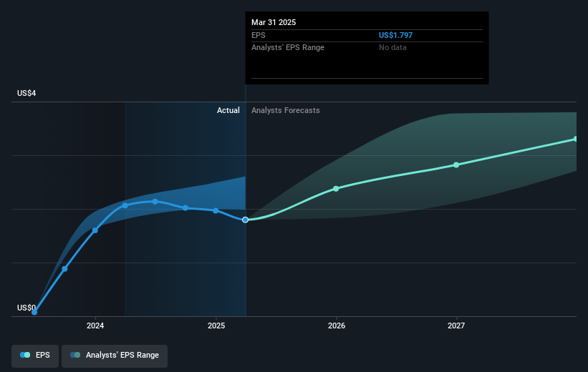Screen dimensions: 588x372
Task: Toggle the Analysts' EPS Range legend
Action: pyautogui.click(x=115, y=356)
